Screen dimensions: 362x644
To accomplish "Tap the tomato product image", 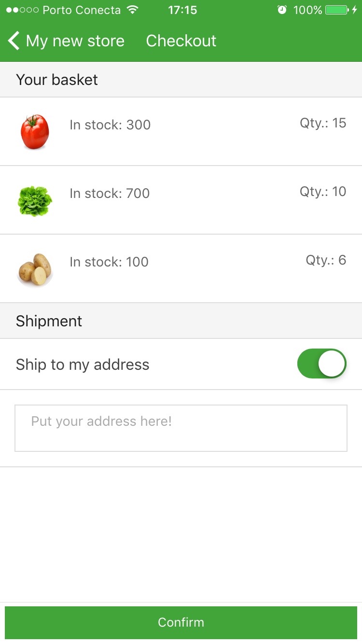I will click(35, 132).
